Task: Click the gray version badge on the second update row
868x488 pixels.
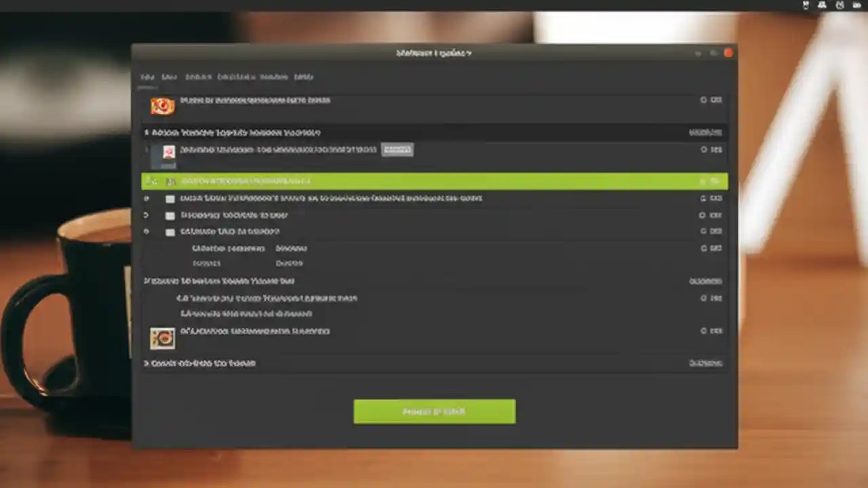Action: click(x=397, y=150)
